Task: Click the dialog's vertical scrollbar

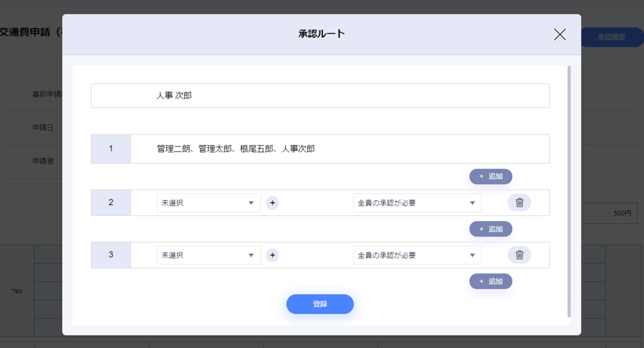Action: point(569,191)
